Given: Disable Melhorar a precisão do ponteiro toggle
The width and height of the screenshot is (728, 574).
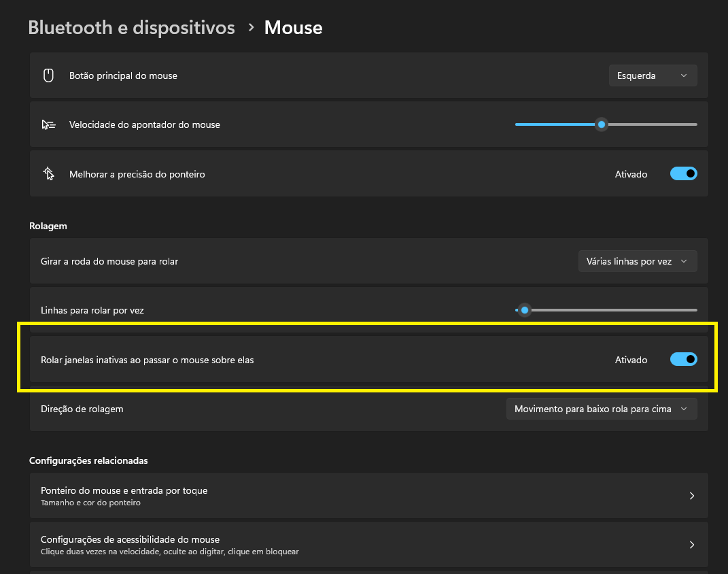Looking at the screenshot, I should coord(683,173).
